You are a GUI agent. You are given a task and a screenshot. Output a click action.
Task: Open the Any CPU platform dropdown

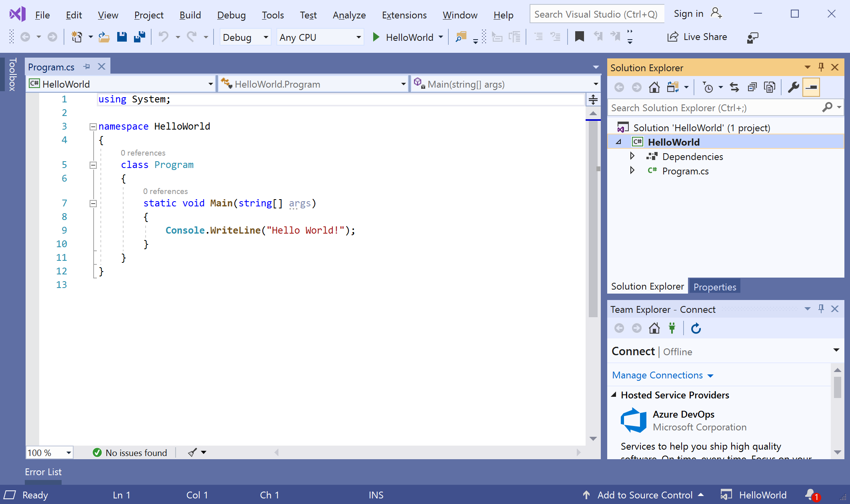[x=322, y=37]
